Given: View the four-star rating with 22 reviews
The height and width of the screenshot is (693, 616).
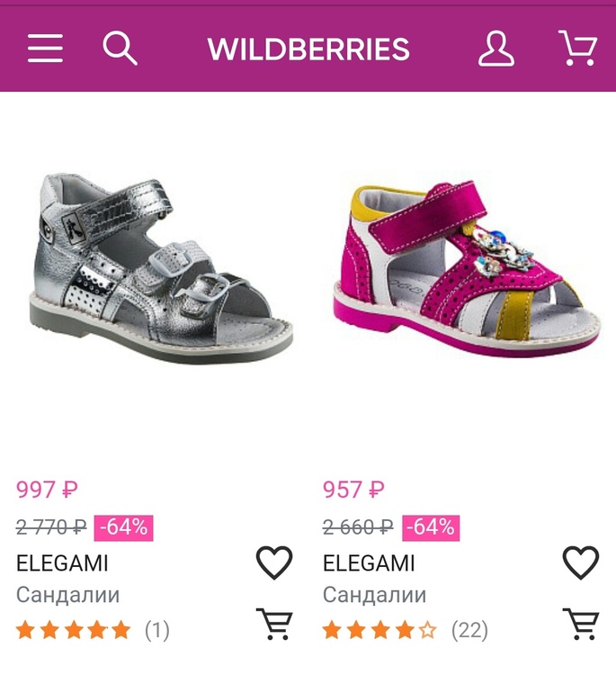Looking at the screenshot, I should (x=405, y=630).
